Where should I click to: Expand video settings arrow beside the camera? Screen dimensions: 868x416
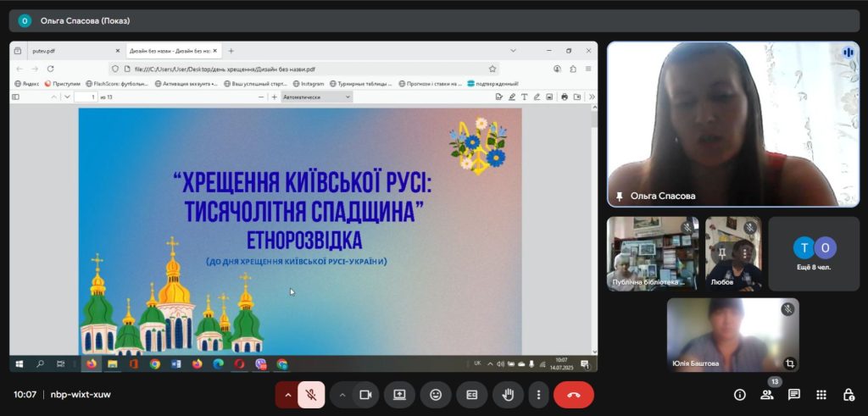coord(342,395)
